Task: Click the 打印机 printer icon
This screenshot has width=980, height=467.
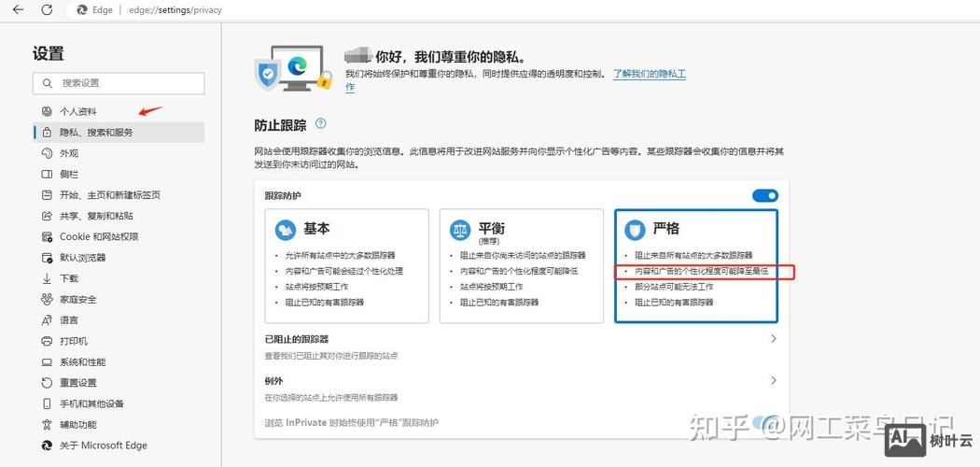Action: [47, 341]
